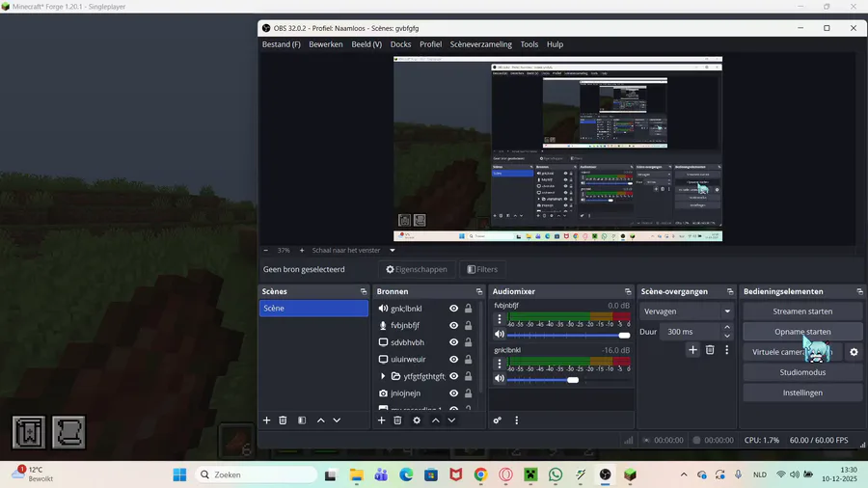868x488 pixels.
Task: Hide the sdvbhvbh source
Action: (x=454, y=342)
